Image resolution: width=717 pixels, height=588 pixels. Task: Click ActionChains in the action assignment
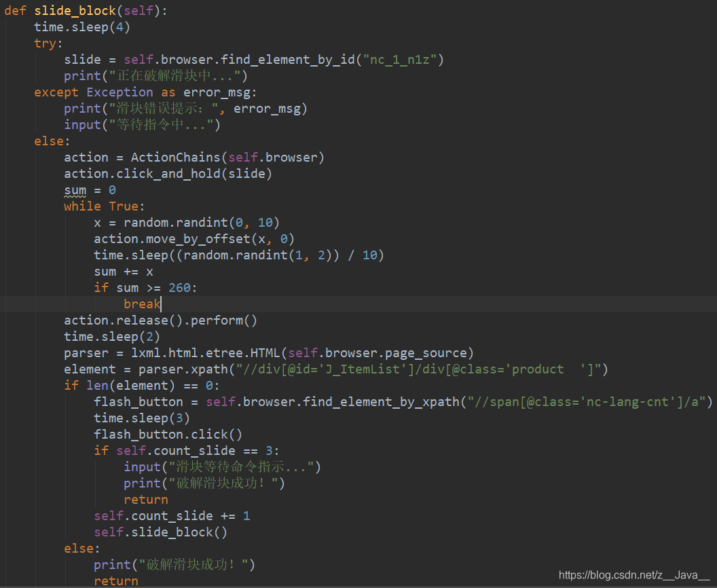176,158
